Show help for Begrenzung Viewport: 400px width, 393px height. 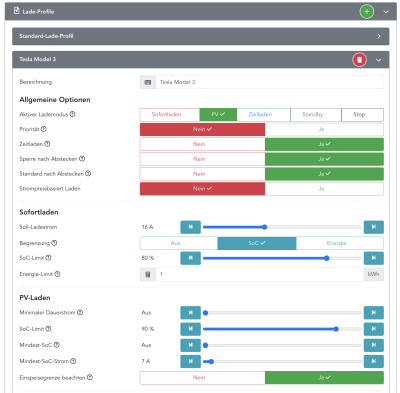54,243
